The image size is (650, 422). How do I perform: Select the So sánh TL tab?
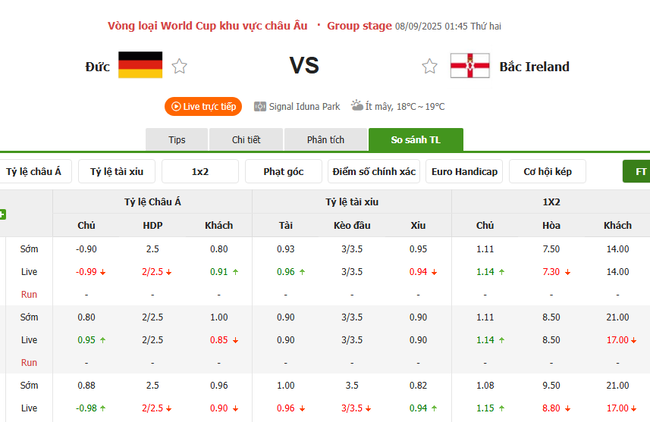pos(415,140)
